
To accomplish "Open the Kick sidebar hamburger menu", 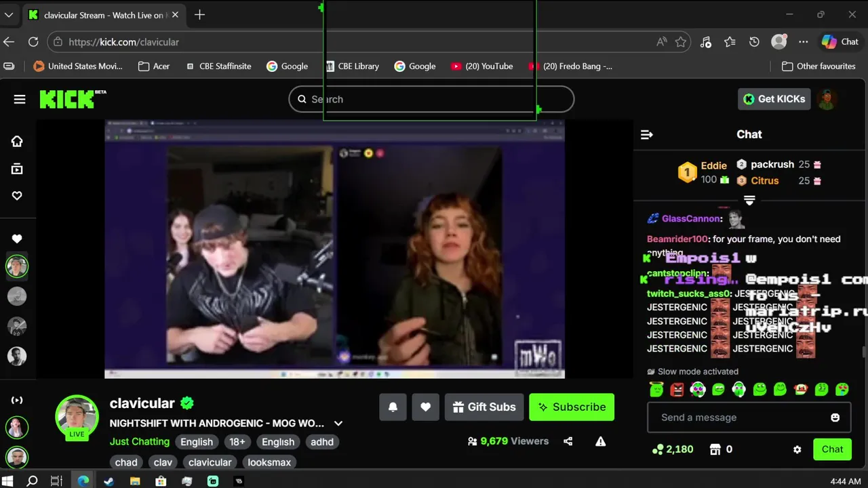I will click(x=20, y=100).
